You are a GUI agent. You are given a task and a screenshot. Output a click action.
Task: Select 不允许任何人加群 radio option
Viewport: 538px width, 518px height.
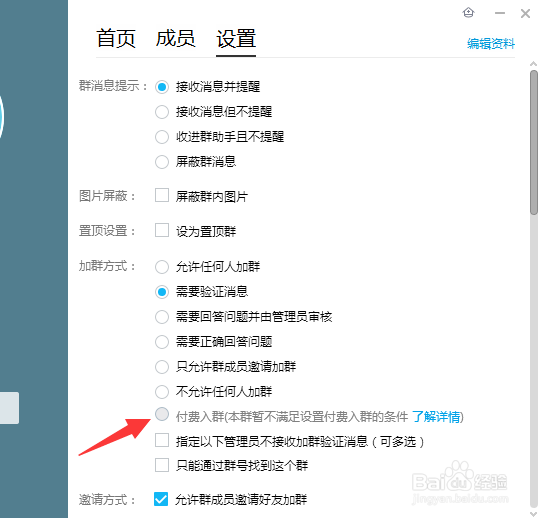(x=162, y=391)
